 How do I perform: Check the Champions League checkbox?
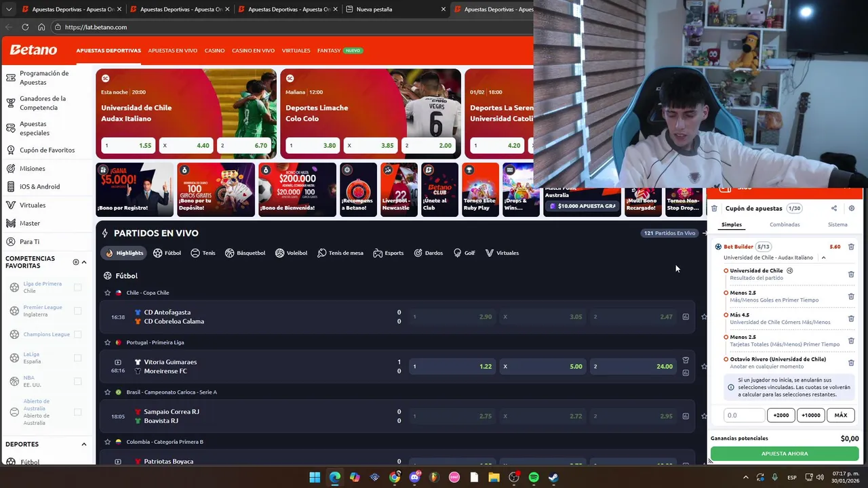click(77, 334)
